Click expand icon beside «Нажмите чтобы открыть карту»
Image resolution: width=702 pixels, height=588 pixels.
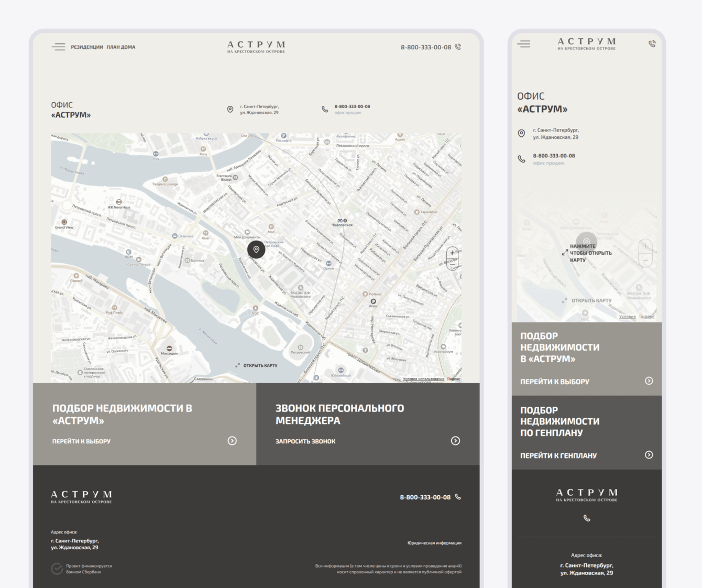[x=565, y=253]
